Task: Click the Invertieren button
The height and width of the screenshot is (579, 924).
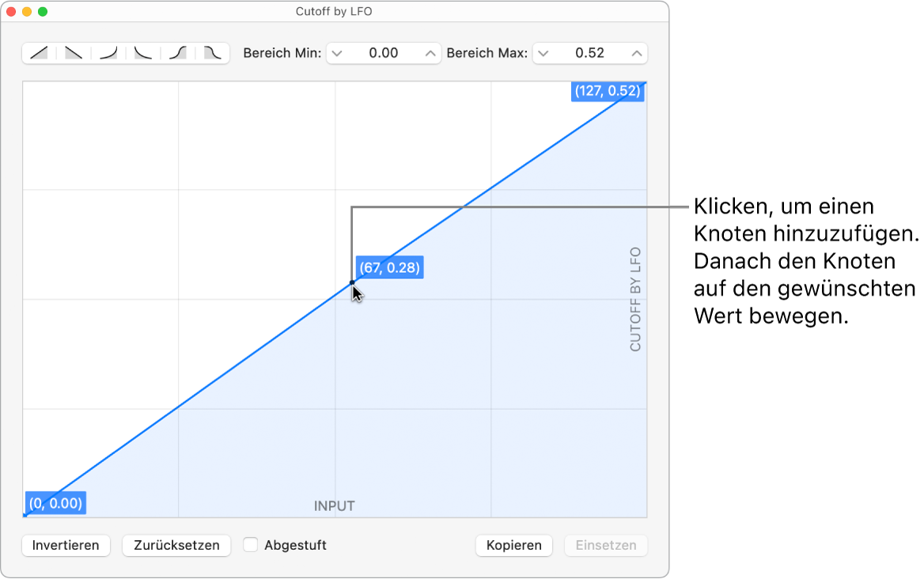Action: click(x=66, y=545)
